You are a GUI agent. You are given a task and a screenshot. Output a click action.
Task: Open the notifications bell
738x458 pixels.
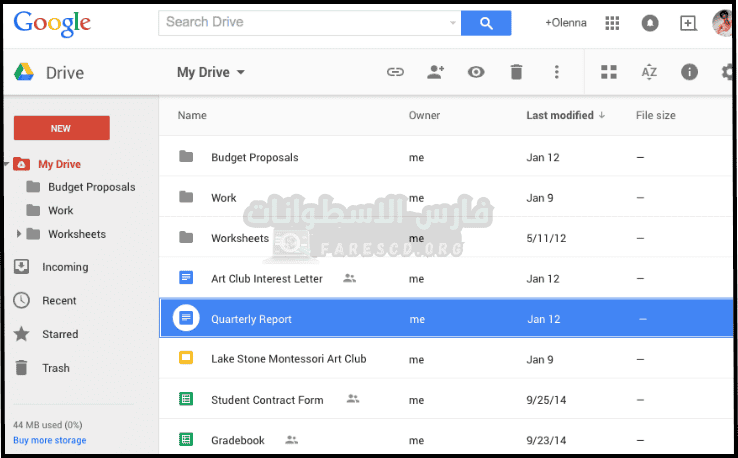point(650,23)
